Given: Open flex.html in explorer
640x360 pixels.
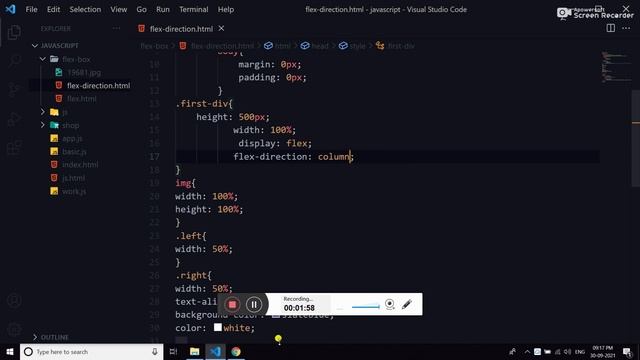Looking at the screenshot, I should 82,98.
